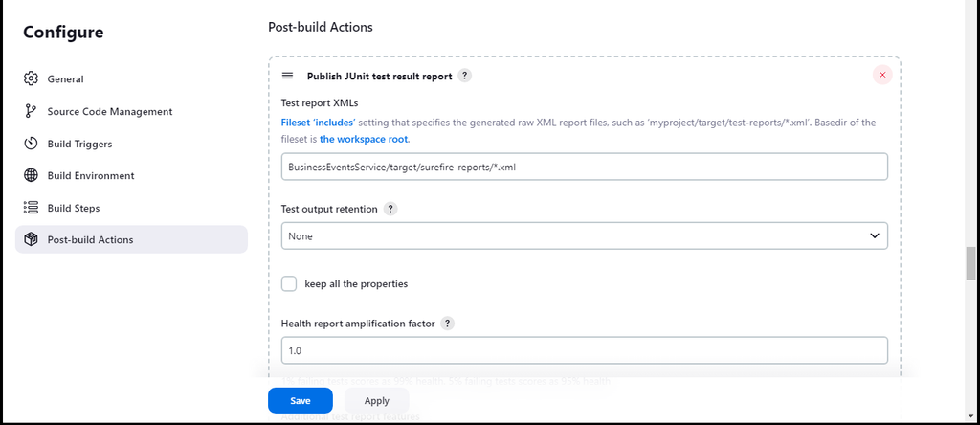Open the Fileset 'includes' link
The image size is (980, 425).
tap(318, 123)
